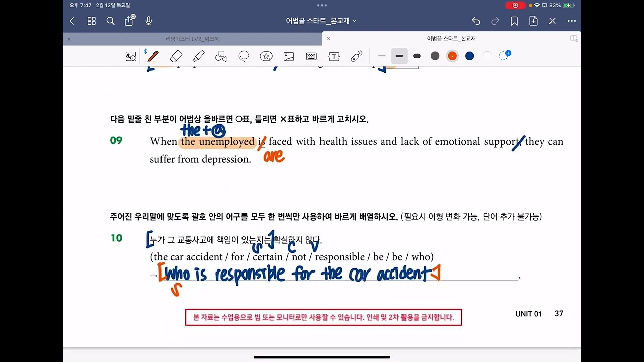The image size is (644, 362).
Task: Open the share and export menu
Action: click(129, 20)
